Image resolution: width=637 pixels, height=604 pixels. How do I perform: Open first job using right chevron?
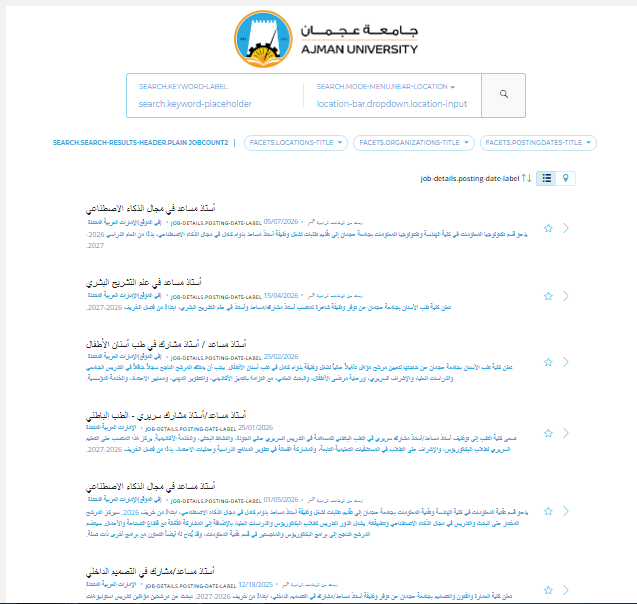(566, 228)
